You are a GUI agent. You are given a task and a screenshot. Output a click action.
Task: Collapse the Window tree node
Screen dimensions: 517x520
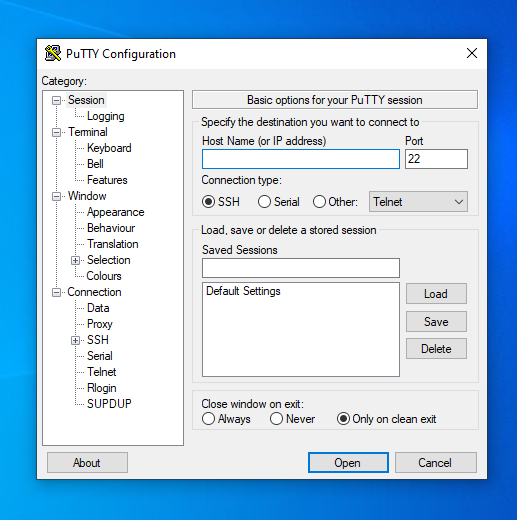tap(56, 196)
